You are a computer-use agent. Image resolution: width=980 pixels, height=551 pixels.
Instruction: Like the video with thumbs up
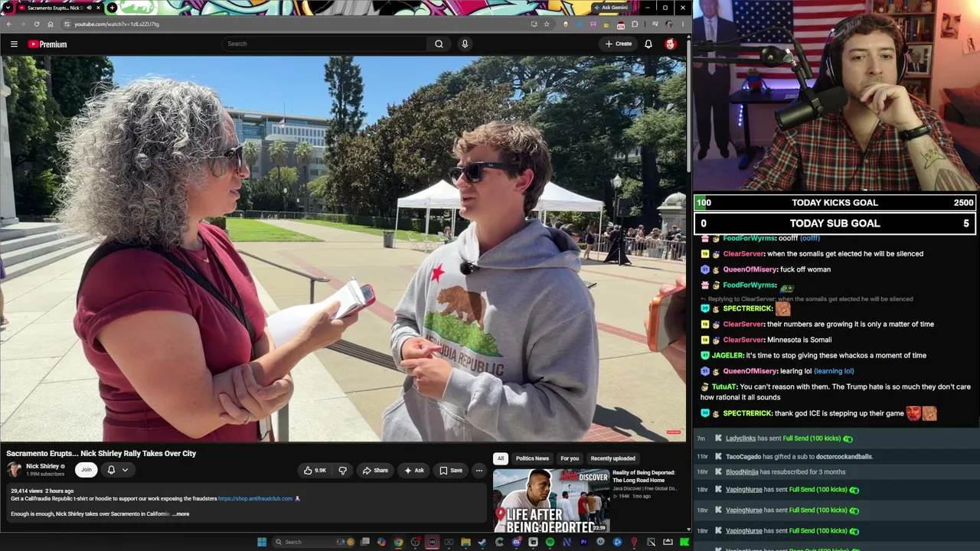coord(315,471)
